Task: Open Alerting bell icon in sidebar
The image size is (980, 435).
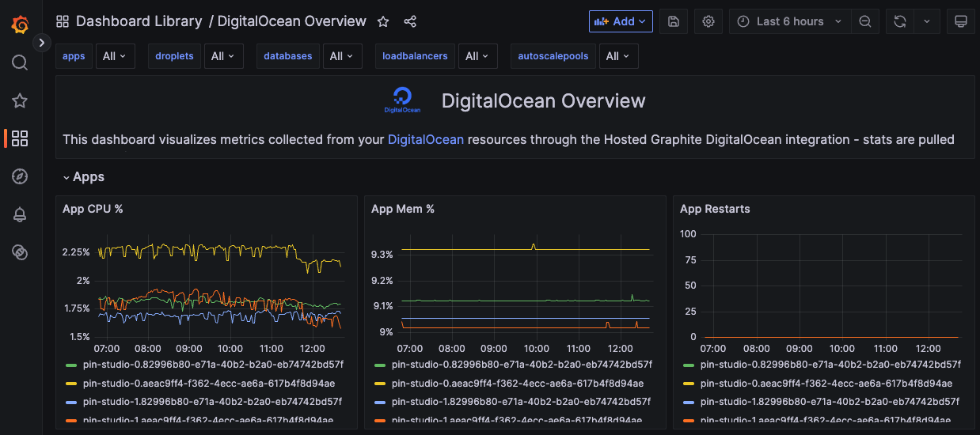Action: click(x=20, y=214)
